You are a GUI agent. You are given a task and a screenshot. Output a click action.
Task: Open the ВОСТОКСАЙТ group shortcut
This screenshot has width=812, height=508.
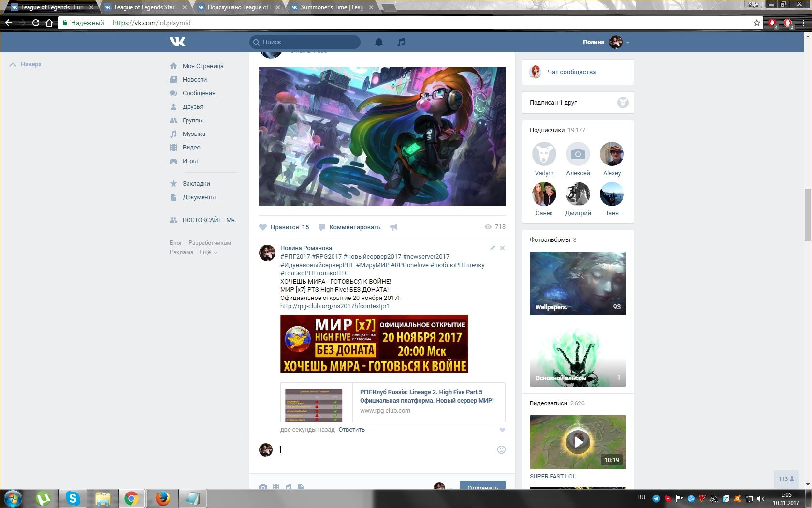point(210,220)
